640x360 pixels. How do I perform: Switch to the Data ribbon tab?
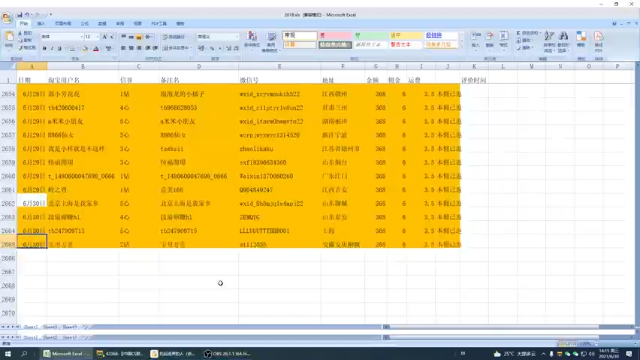102,24
